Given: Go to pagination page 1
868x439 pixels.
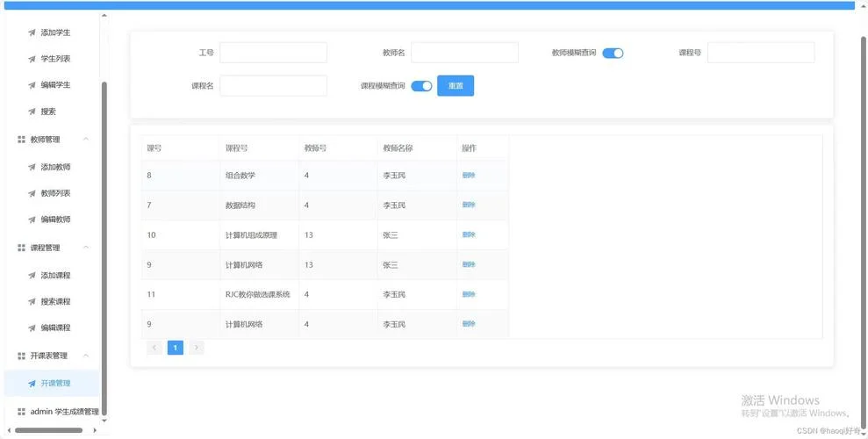Looking at the screenshot, I should [175, 348].
